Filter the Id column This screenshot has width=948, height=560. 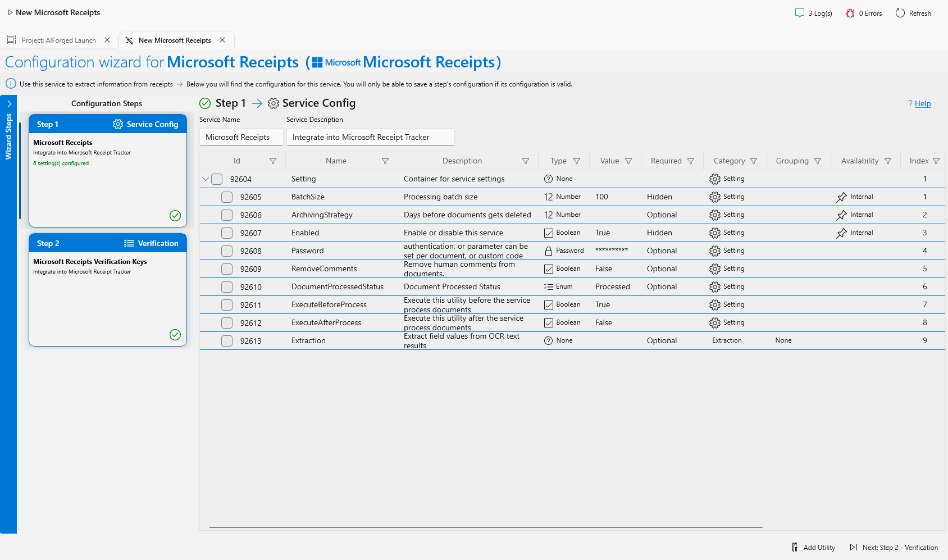[x=273, y=161]
